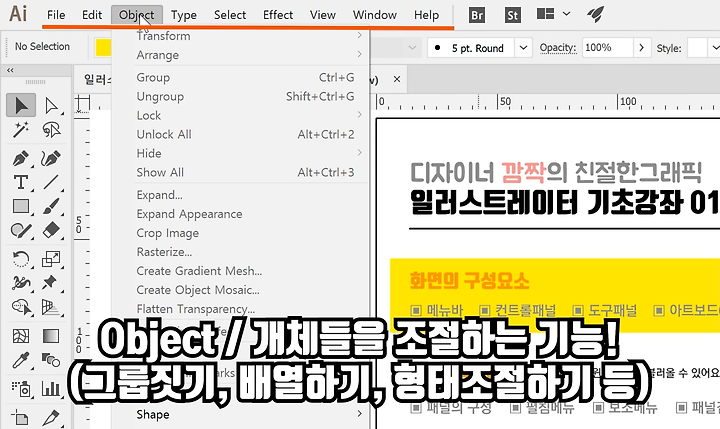
Task: Select the Paintbrush tool
Action: [51, 206]
